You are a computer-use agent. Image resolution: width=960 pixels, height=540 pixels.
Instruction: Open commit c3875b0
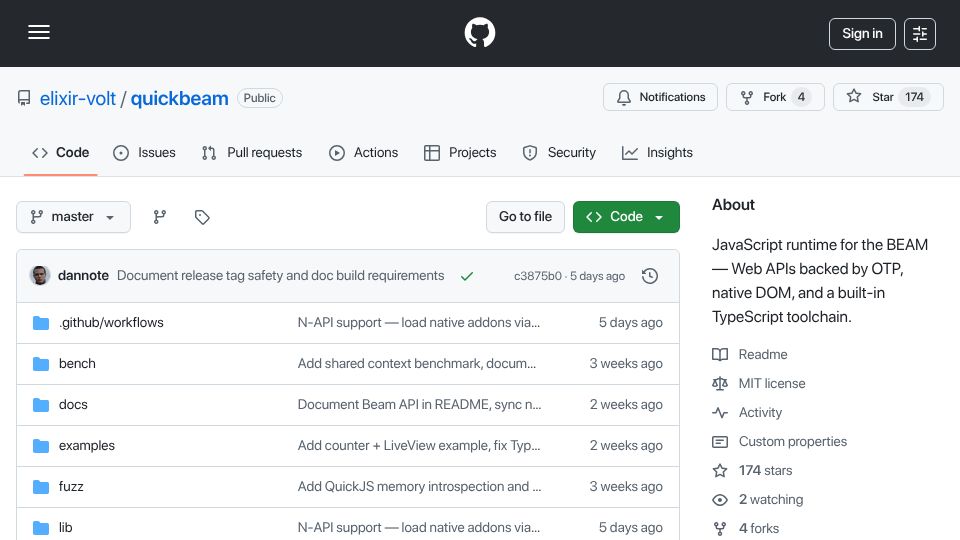[x=538, y=276]
